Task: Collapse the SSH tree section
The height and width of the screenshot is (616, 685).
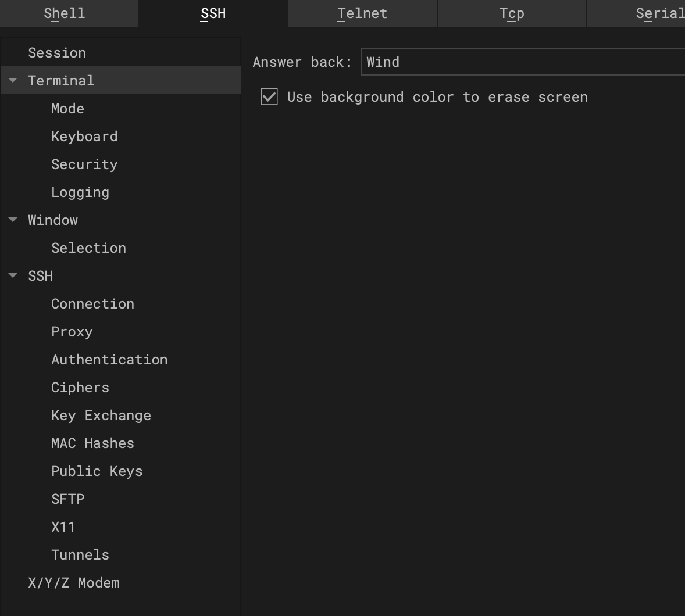Action: click(13, 275)
